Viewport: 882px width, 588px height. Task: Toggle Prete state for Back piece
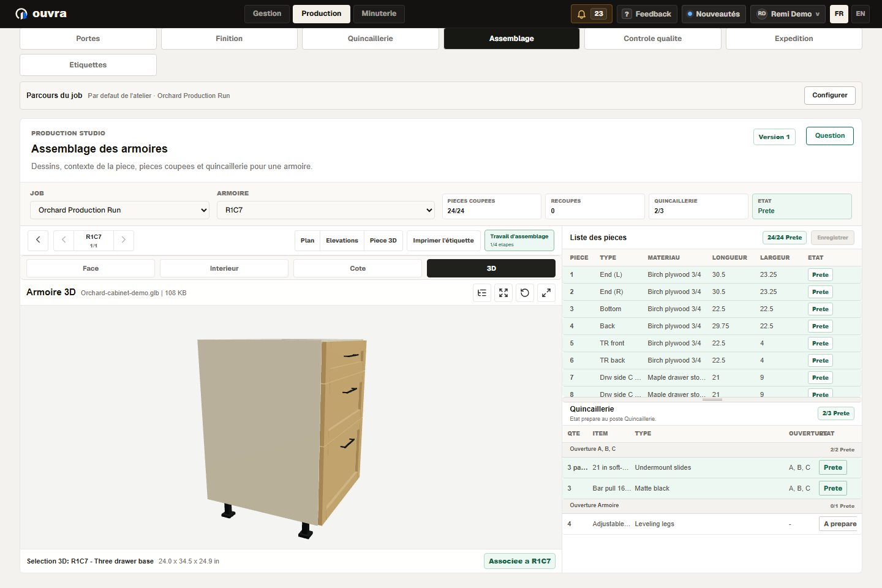pyautogui.click(x=820, y=326)
